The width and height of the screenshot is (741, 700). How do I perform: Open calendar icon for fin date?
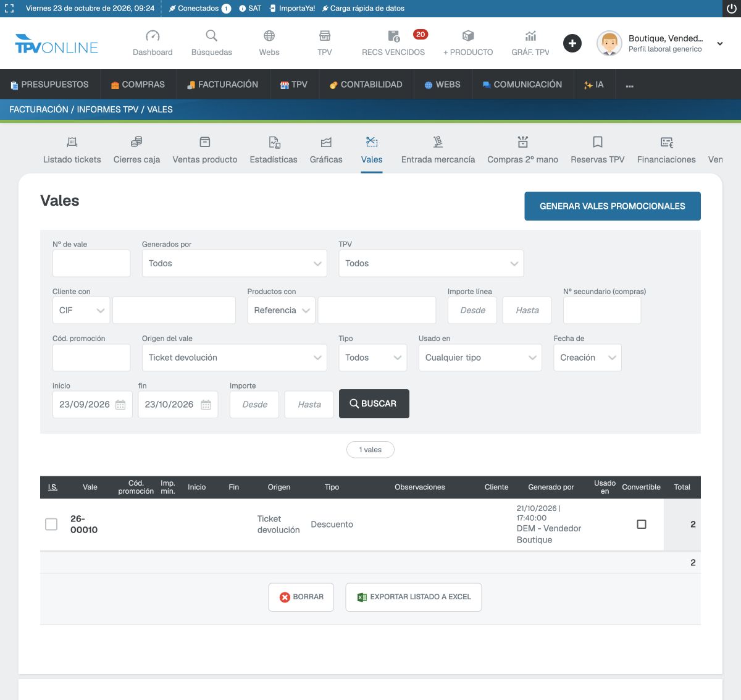[x=206, y=405]
